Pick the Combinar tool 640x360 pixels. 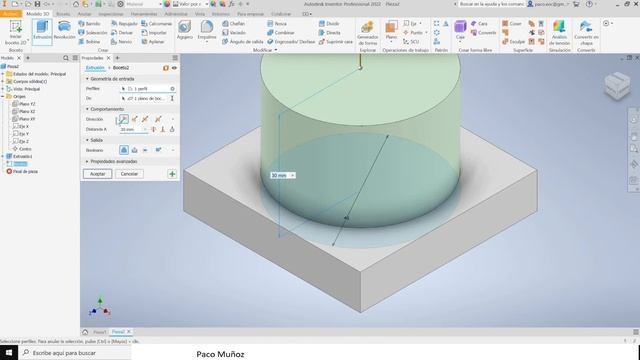(281, 33)
